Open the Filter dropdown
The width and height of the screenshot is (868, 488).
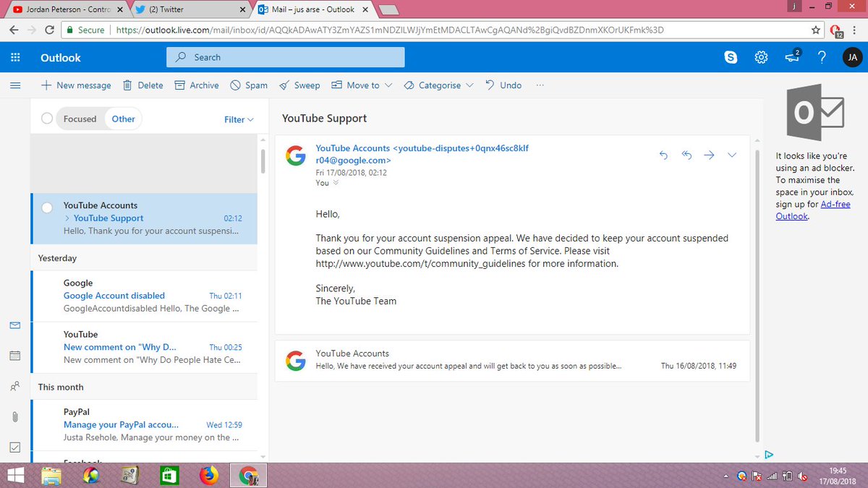tap(239, 119)
